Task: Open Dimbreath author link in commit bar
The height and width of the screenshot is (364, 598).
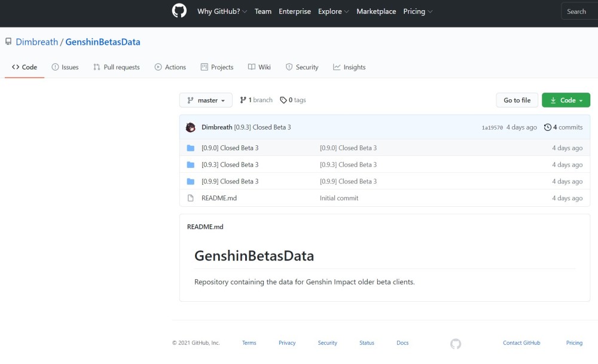Action: point(217,127)
